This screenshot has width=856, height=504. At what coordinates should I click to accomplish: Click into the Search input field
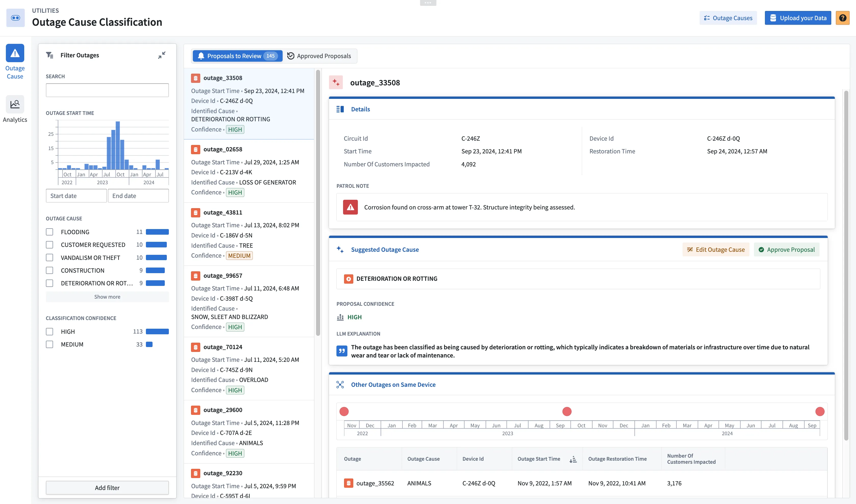[x=107, y=90]
